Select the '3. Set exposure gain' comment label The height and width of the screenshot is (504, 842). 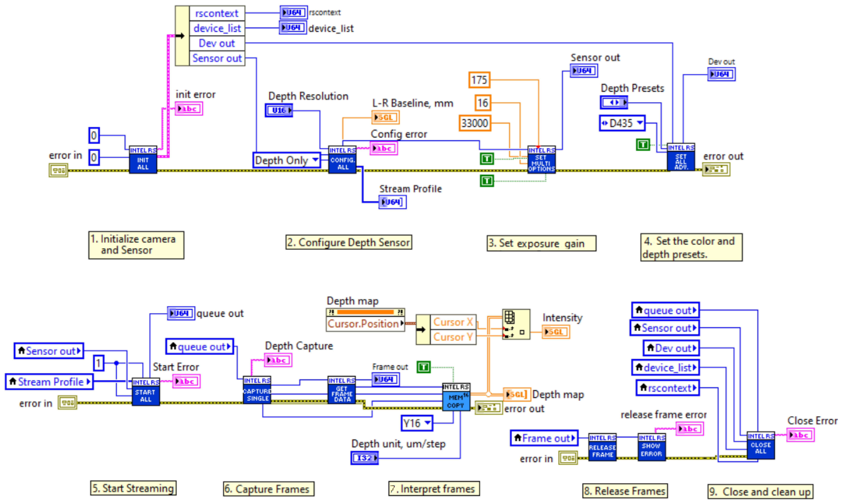pyautogui.click(x=541, y=243)
